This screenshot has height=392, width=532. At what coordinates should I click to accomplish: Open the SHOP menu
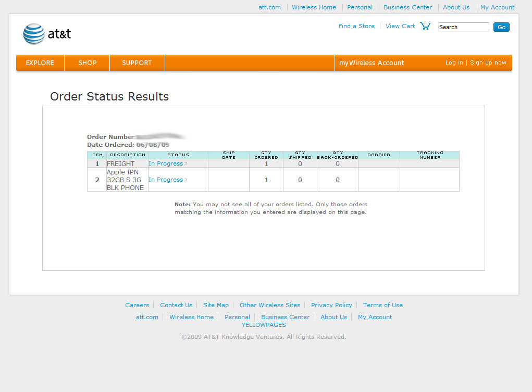[x=88, y=63]
